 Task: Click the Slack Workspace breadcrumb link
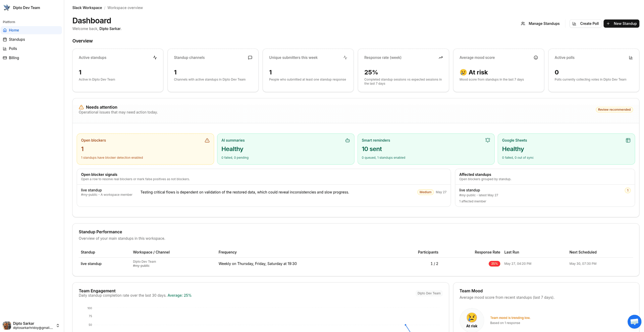[x=87, y=8]
